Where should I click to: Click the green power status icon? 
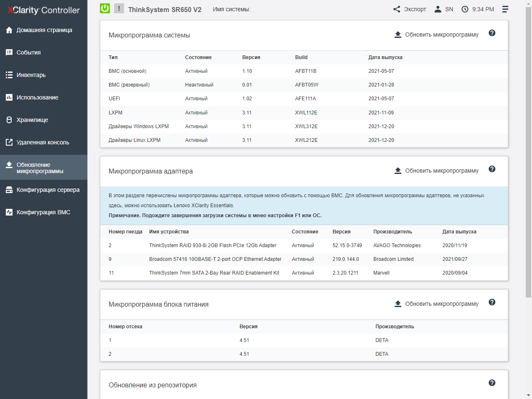[105, 8]
